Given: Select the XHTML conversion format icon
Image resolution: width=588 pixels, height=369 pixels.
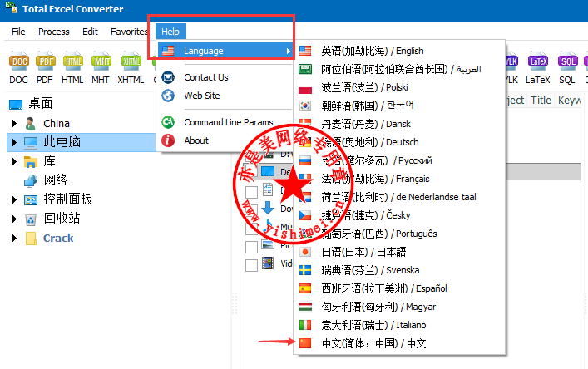Looking at the screenshot, I should [x=131, y=61].
